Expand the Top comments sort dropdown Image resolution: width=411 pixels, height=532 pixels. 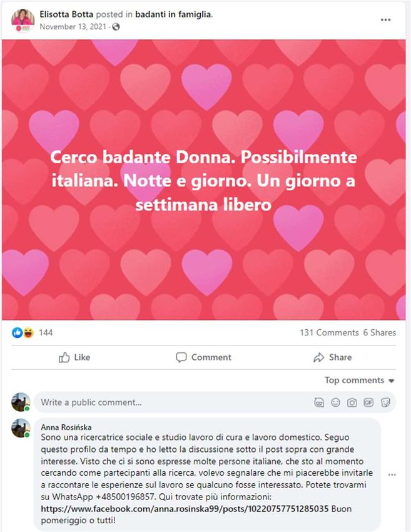tap(360, 381)
